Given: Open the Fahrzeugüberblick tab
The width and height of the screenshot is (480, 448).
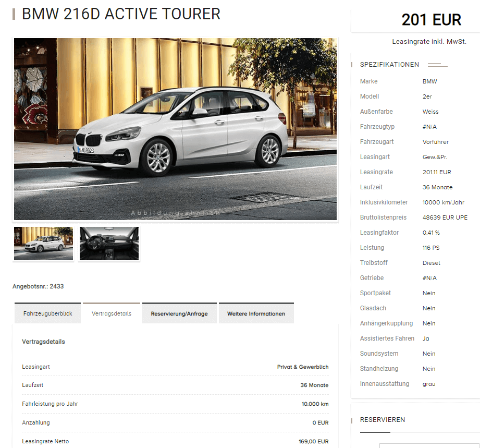Looking at the screenshot, I should coord(48,313).
